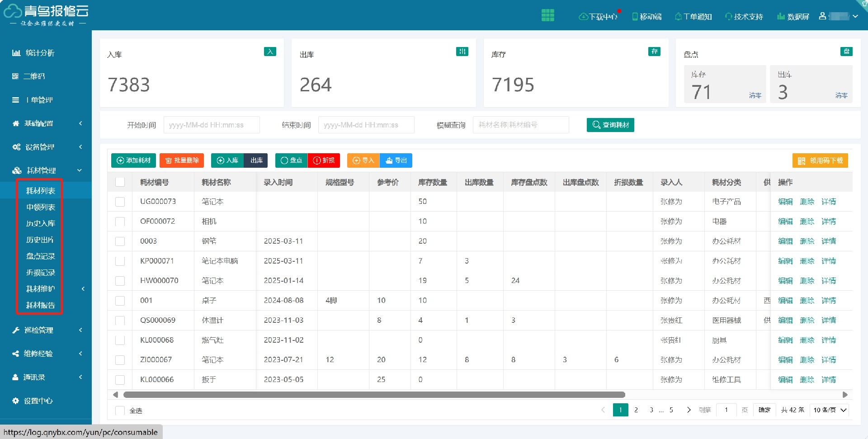Click the 移动端 mobile icon
Screen dimensions: 868x439
(635, 17)
